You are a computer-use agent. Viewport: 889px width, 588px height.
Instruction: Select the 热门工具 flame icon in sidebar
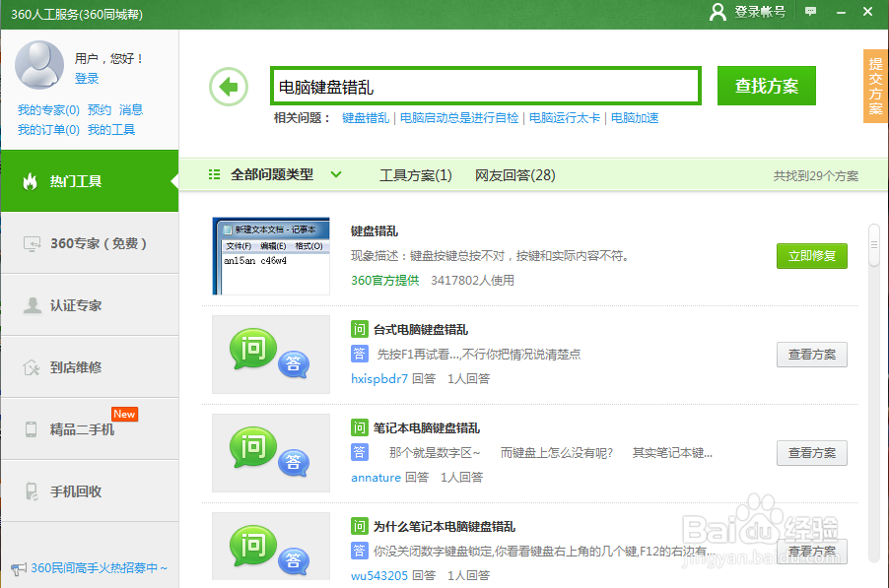[30, 182]
